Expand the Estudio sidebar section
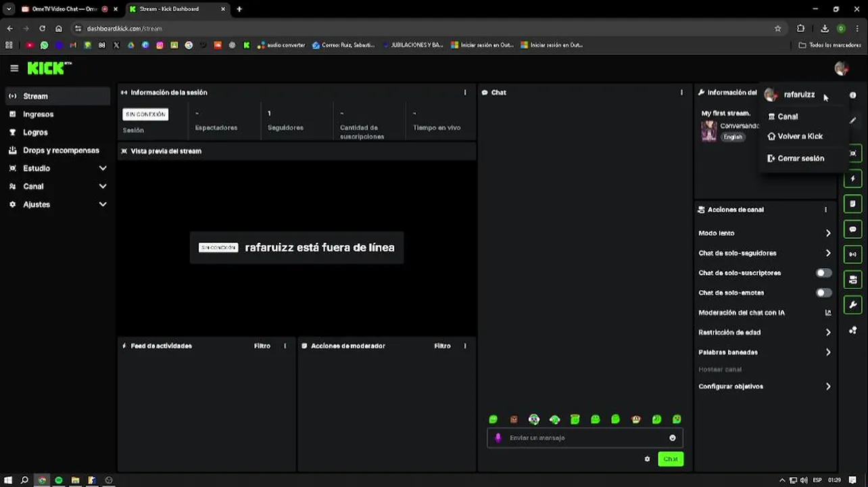Image resolution: width=868 pixels, height=487 pixels. tap(57, 168)
